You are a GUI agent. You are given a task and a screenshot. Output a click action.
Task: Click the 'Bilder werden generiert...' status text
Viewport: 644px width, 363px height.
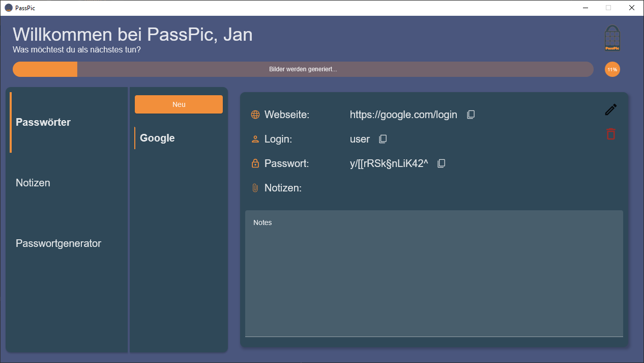coord(303,69)
